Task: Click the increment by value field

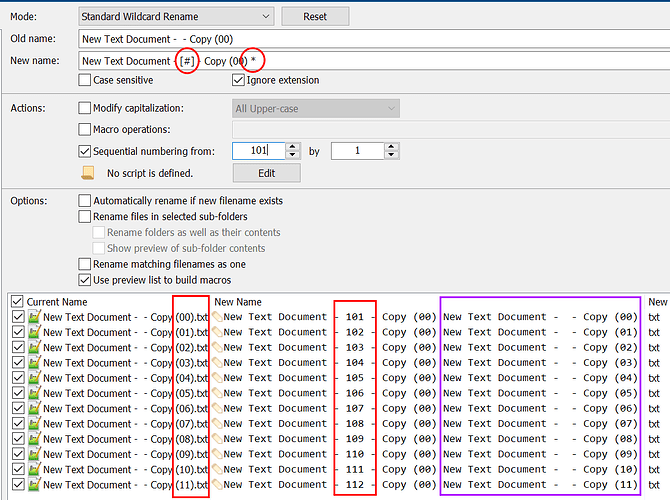Action: [x=357, y=151]
